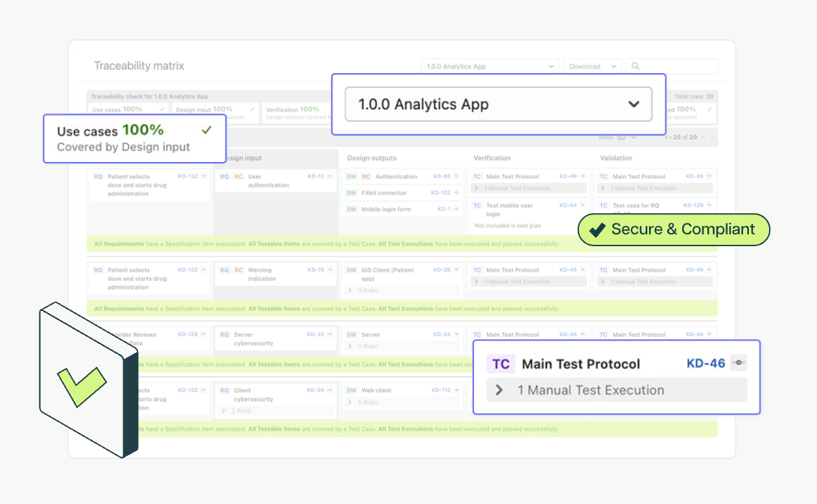
Task: Click the link icon beside KD-13
Action: tap(331, 176)
